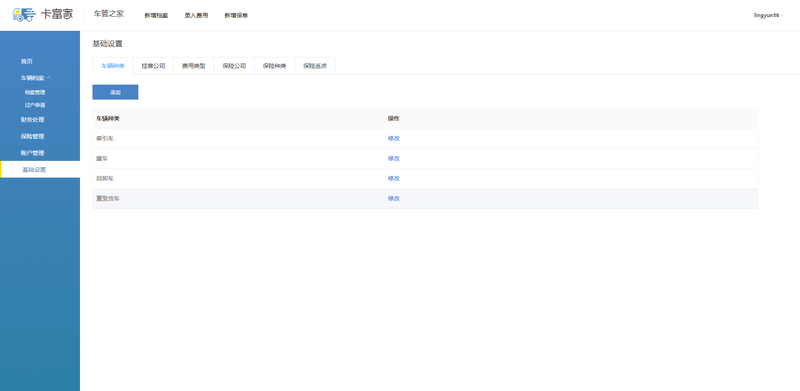800x391 pixels.
Task: Open 过户申请 in the sidebar
Action: [35, 105]
